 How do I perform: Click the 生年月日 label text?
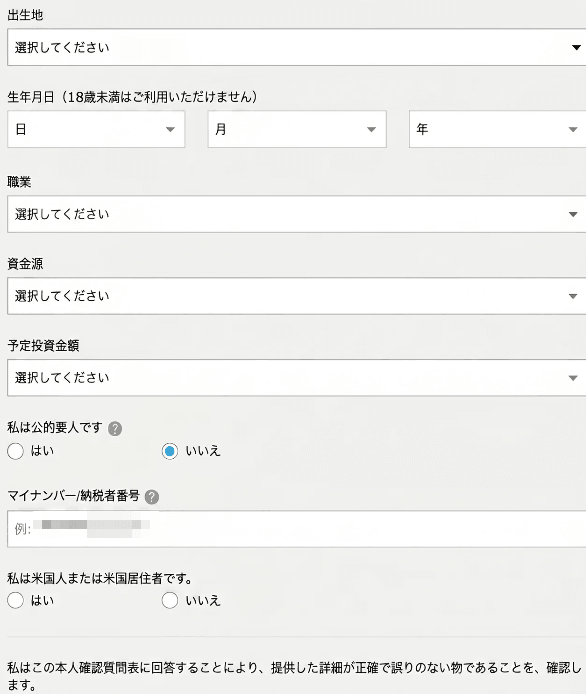tap(132, 96)
